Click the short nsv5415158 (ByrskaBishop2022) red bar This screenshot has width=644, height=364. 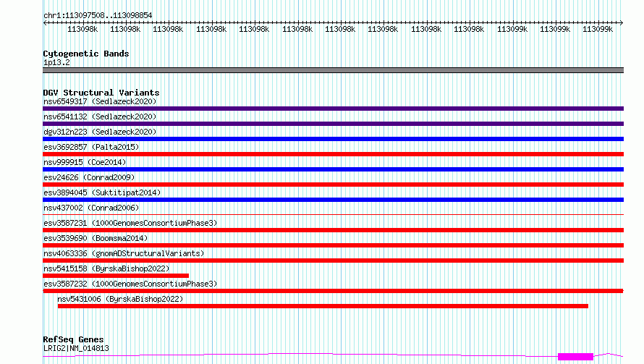pos(116,276)
